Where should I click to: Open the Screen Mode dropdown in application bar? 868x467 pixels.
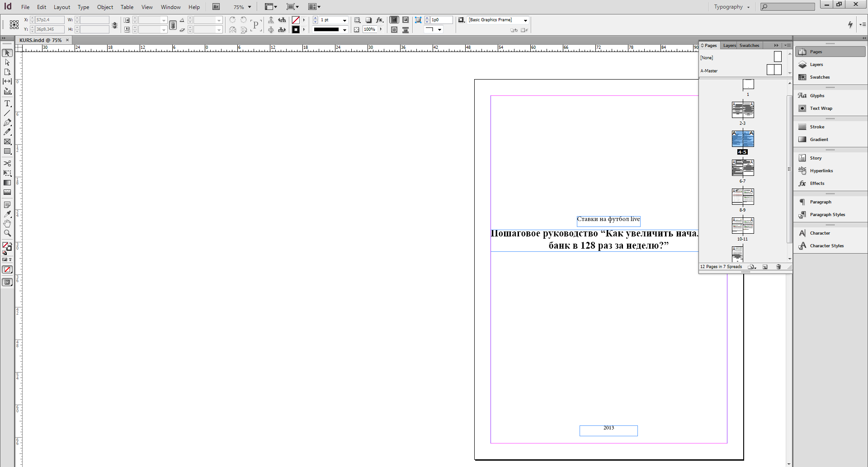pos(292,7)
